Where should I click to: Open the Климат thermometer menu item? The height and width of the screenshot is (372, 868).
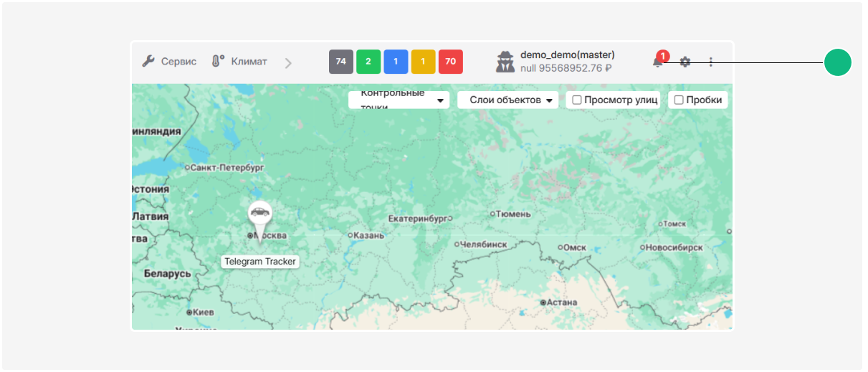tap(239, 62)
